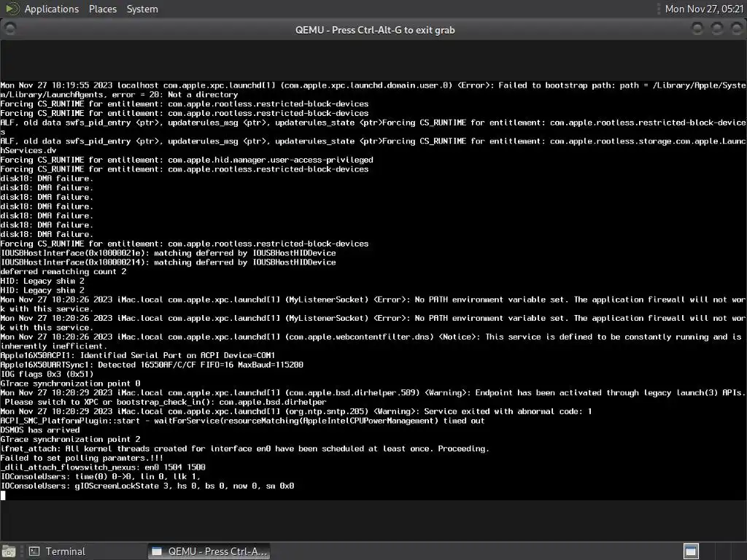This screenshot has width=747, height=560.
Task: Click the 'IOUSBHostInterface(0x10000021e)' line
Action: (169, 253)
